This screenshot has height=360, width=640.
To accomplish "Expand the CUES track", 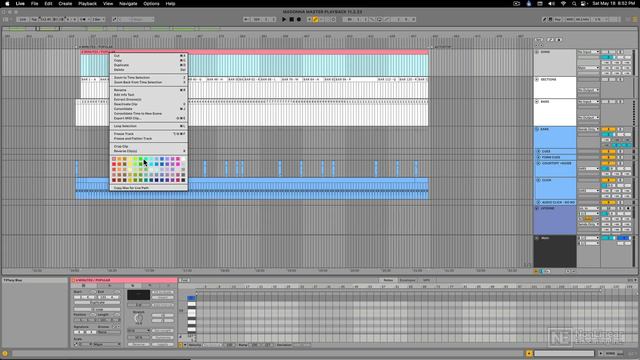I will tap(539, 151).
